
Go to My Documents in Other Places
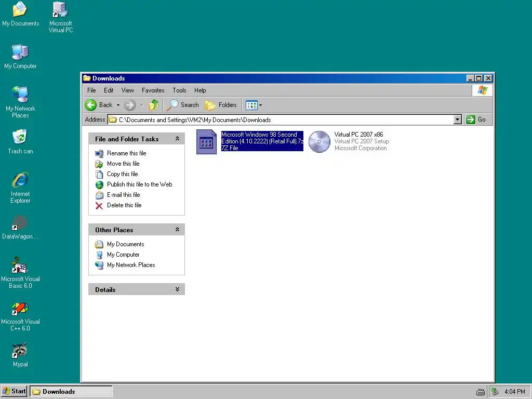point(126,244)
